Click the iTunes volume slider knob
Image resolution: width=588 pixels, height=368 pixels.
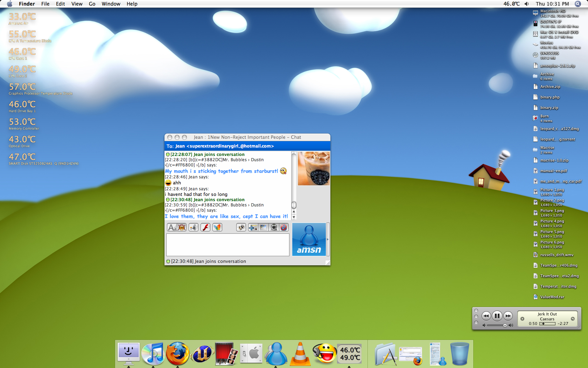[505, 325]
